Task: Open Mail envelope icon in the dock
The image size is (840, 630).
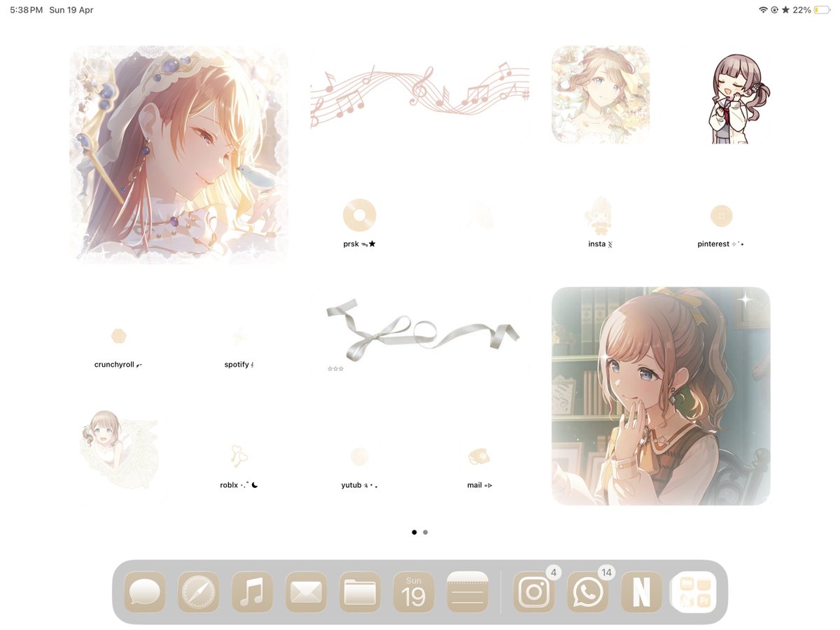Action: click(307, 592)
